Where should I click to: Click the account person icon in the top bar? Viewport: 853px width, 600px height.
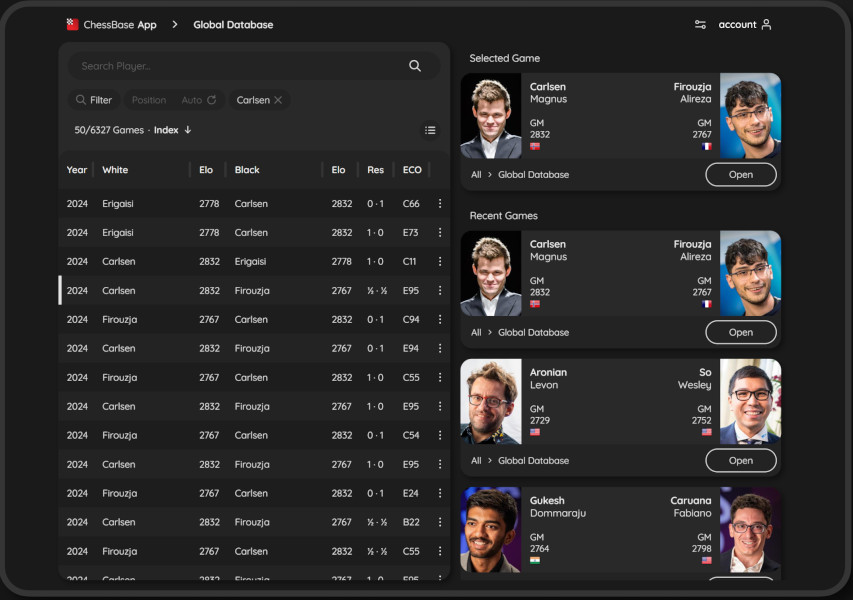[x=764, y=24]
